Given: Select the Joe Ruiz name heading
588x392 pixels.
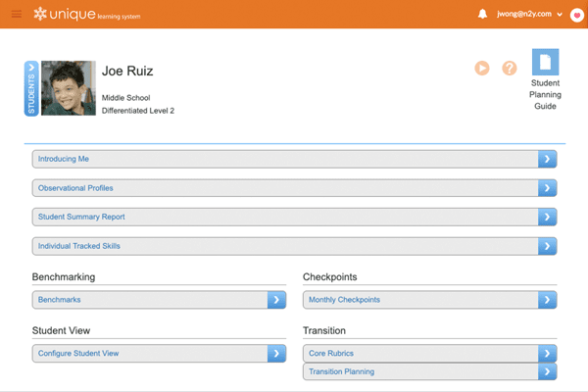Looking at the screenshot, I should click(x=127, y=71).
